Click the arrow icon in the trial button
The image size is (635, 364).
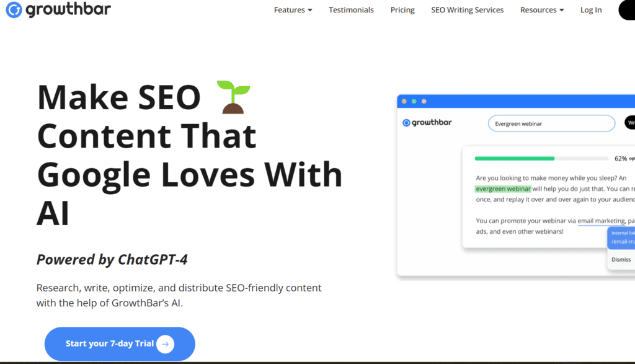click(165, 344)
